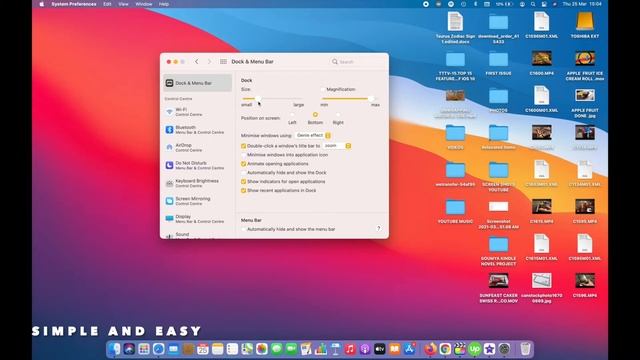Select the Dock & Menu Bar sidebar item

[198, 83]
